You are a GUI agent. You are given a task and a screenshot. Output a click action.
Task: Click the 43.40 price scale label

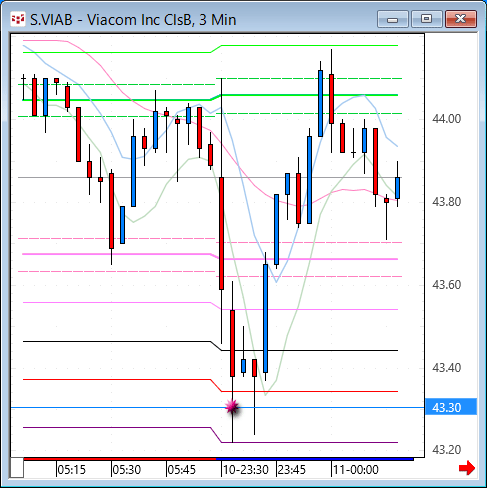tap(446, 368)
